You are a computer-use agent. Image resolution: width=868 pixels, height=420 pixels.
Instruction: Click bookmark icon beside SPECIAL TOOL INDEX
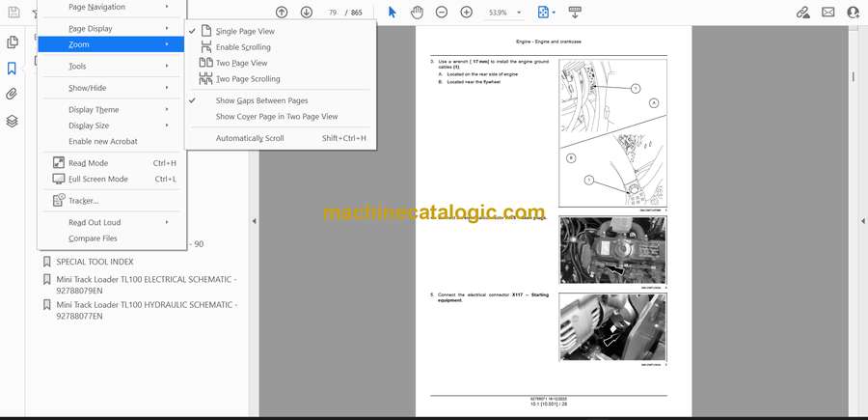47,262
